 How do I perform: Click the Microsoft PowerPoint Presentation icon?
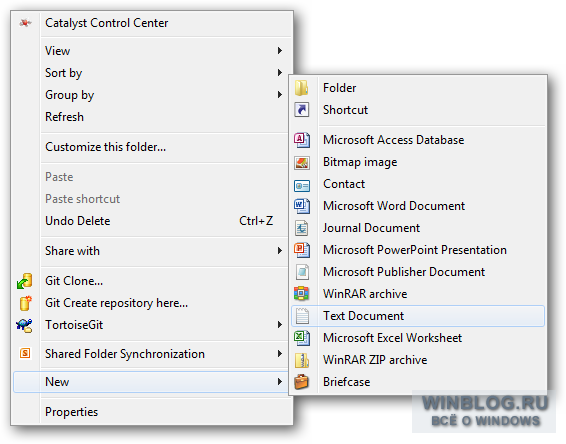302,250
